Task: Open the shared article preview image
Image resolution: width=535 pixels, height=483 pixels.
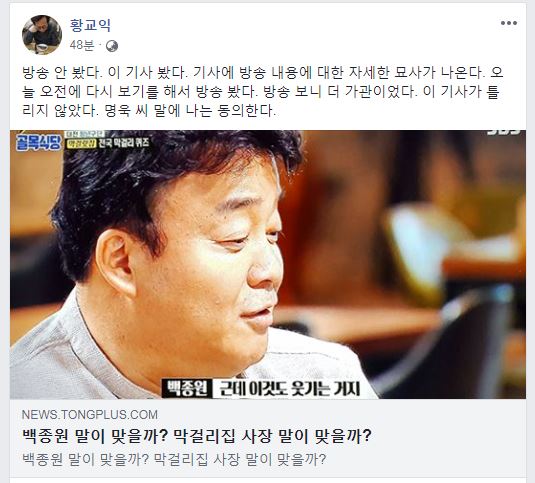Action: coord(268,264)
